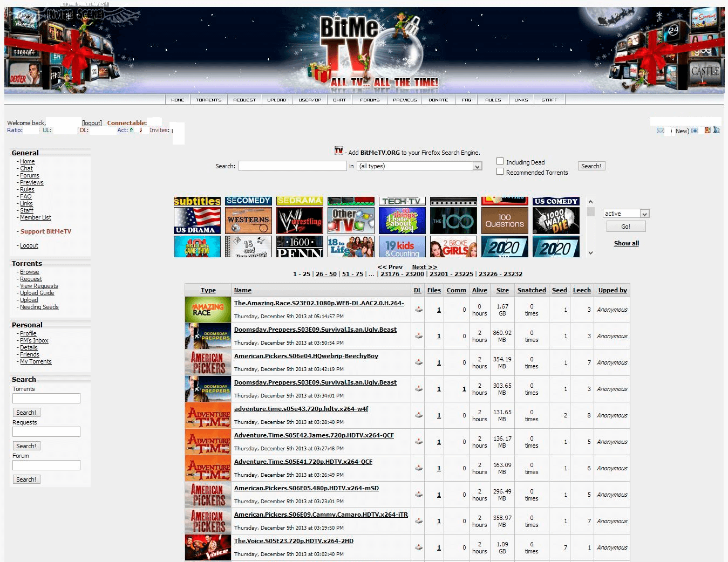Open the Doomsday.Preppers 860.92 MB torrent title
The height and width of the screenshot is (562, 728).
pos(315,330)
